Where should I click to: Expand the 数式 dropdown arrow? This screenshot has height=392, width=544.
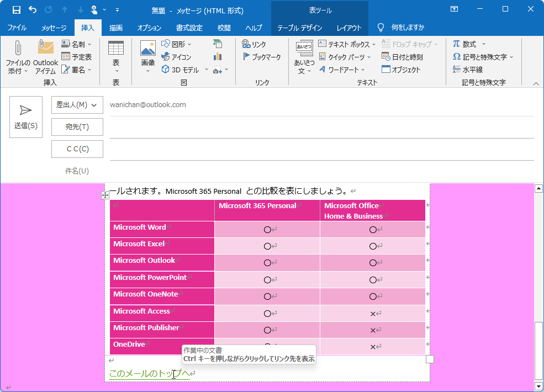tap(484, 44)
